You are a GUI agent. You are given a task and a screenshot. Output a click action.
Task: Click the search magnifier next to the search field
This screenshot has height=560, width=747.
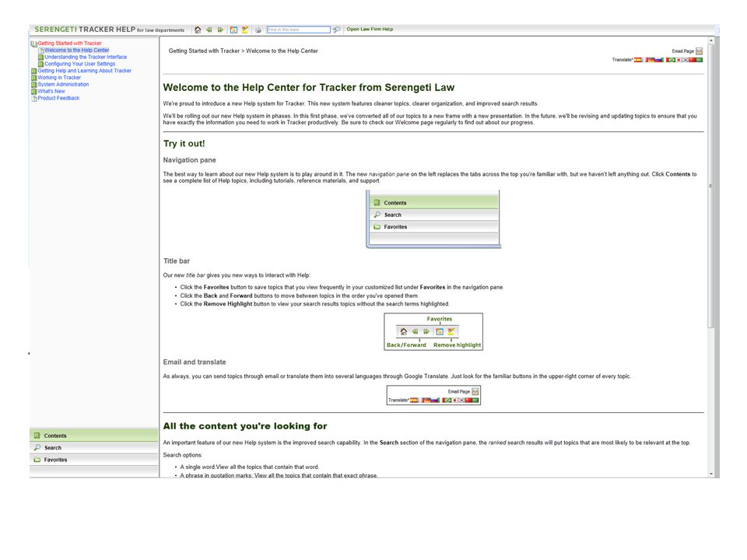click(x=336, y=30)
